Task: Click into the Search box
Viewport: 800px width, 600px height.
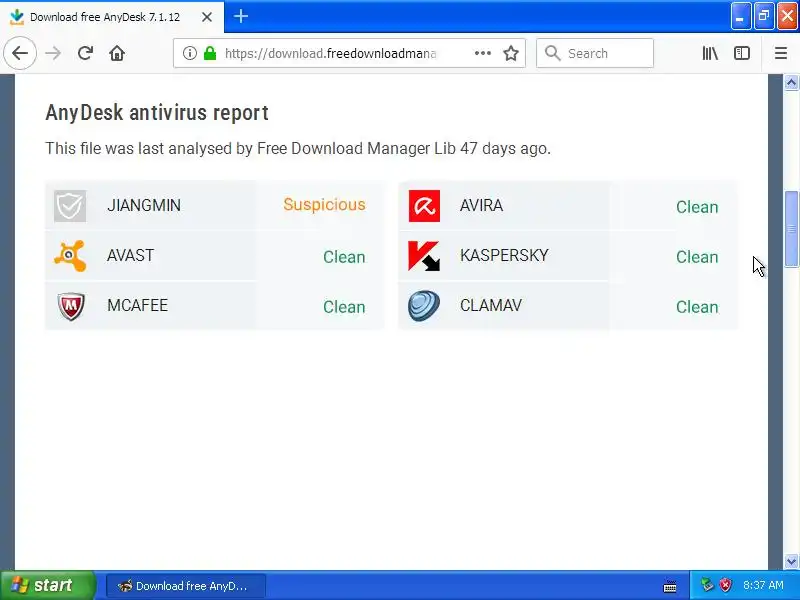Action: [595, 53]
